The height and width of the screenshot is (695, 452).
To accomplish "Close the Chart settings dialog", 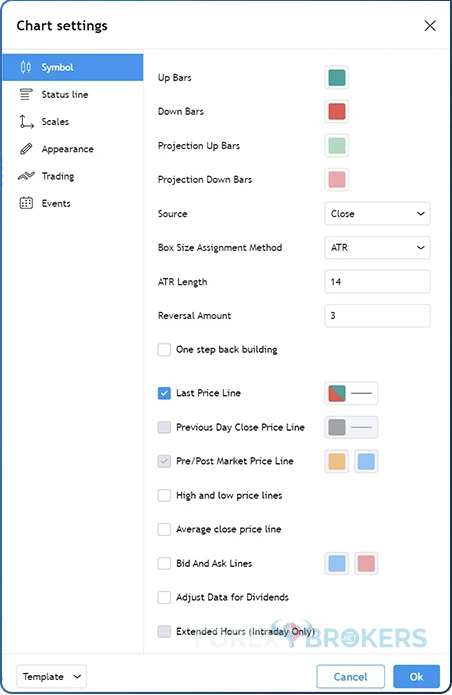I will point(430,26).
